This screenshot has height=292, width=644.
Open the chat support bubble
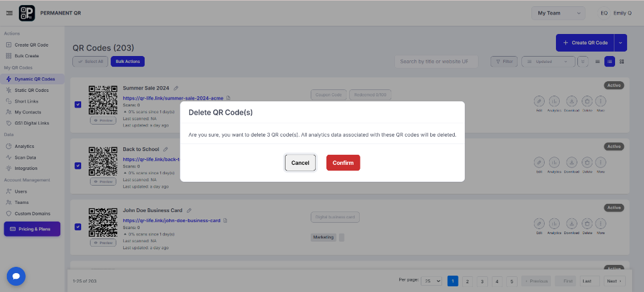[16, 276]
